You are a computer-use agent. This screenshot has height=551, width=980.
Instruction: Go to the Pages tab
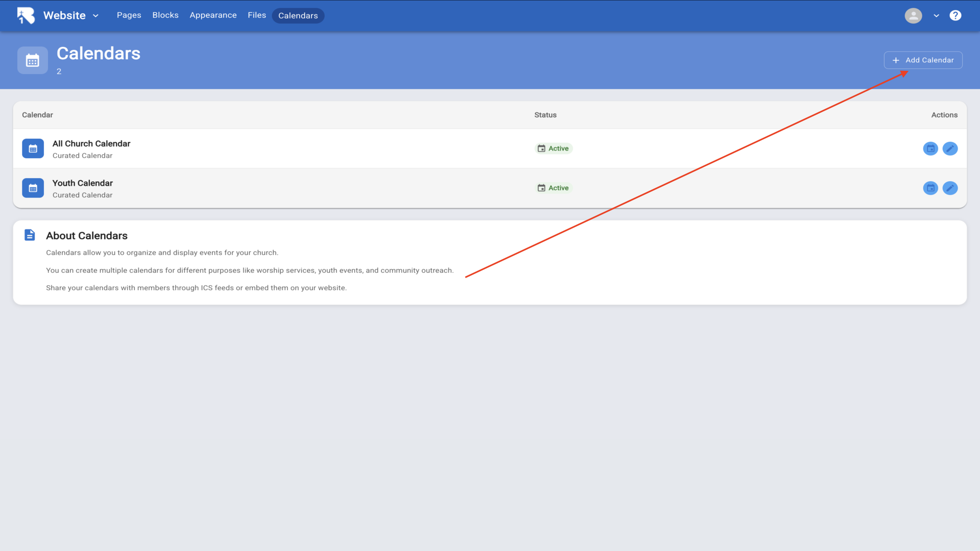click(129, 15)
